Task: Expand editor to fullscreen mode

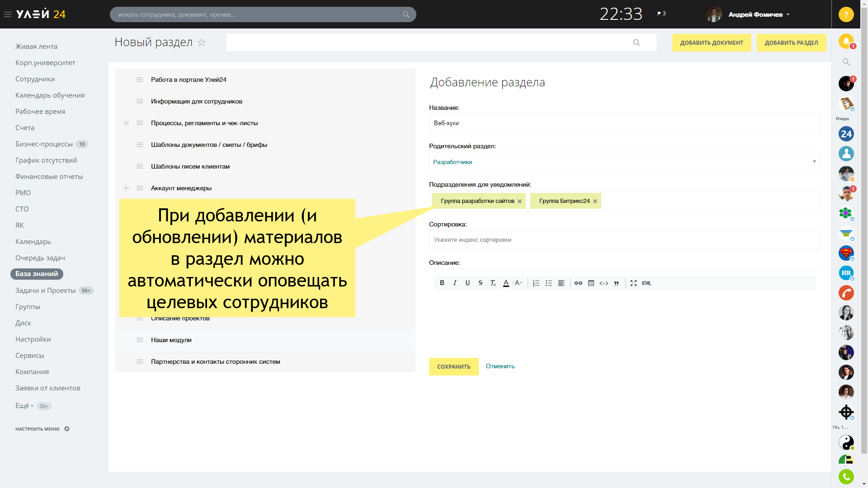Action: click(633, 283)
